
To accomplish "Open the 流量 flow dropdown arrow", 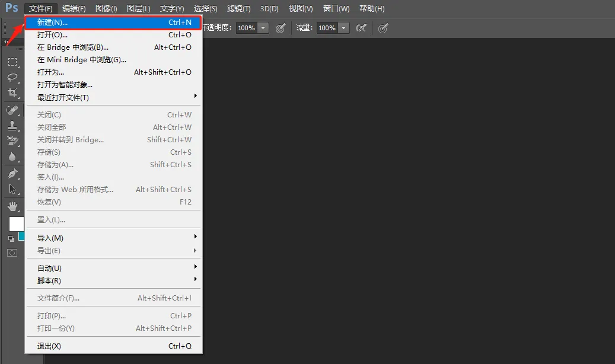I will click(343, 28).
